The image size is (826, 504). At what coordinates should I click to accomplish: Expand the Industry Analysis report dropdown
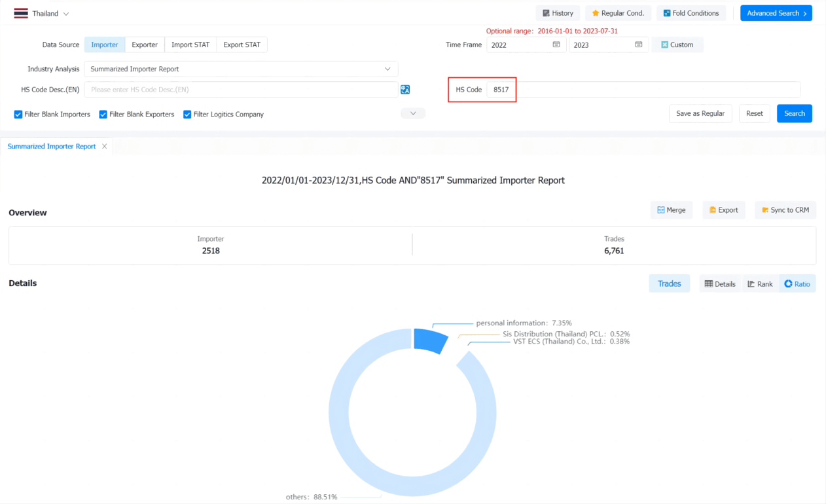click(x=241, y=69)
